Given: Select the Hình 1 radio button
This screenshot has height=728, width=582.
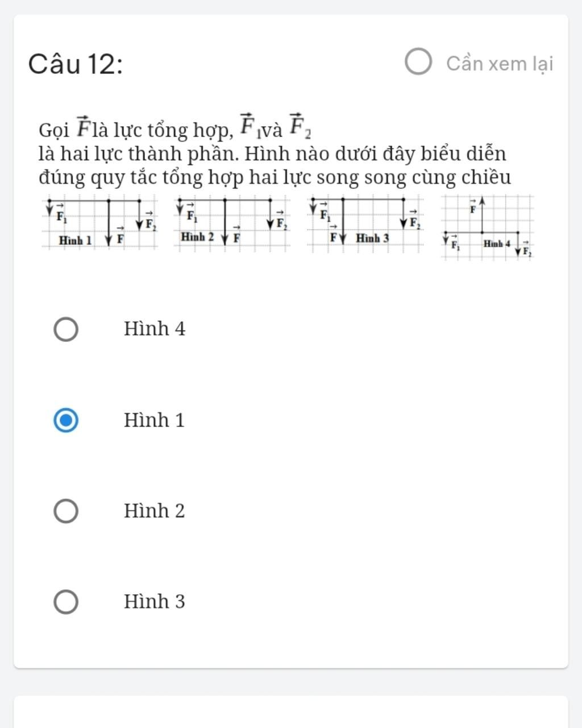Looking at the screenshot, I should click(66, 420).
